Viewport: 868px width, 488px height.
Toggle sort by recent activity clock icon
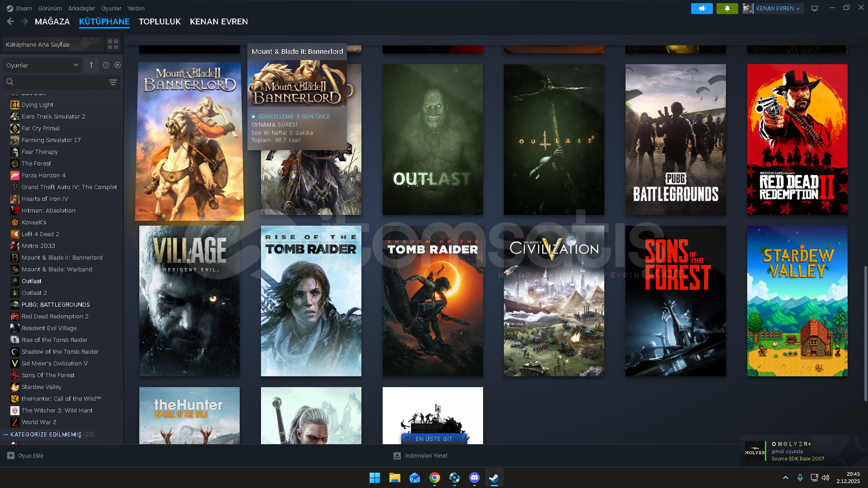106,65
